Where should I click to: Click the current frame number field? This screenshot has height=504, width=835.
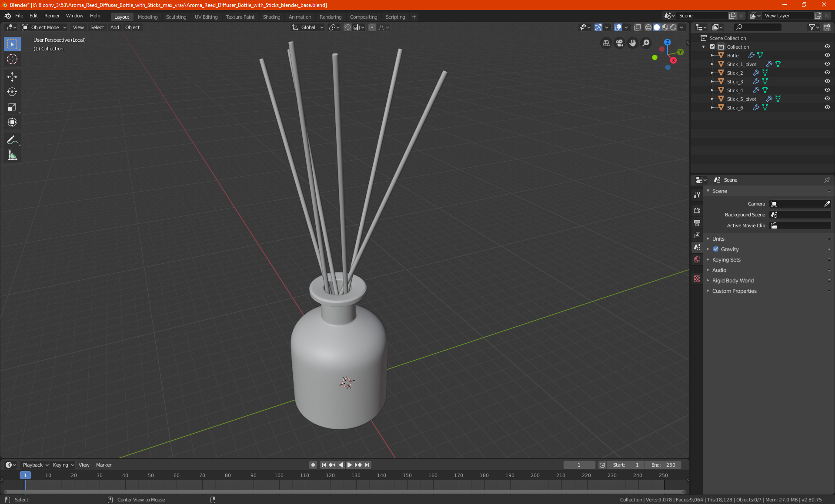pos(579,465)
